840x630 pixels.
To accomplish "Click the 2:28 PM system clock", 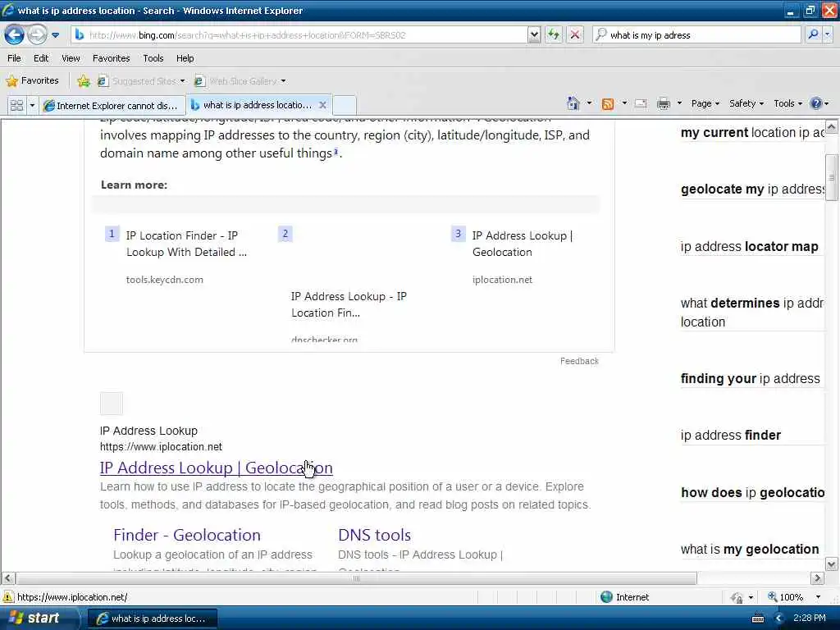I will pos(810,619).
